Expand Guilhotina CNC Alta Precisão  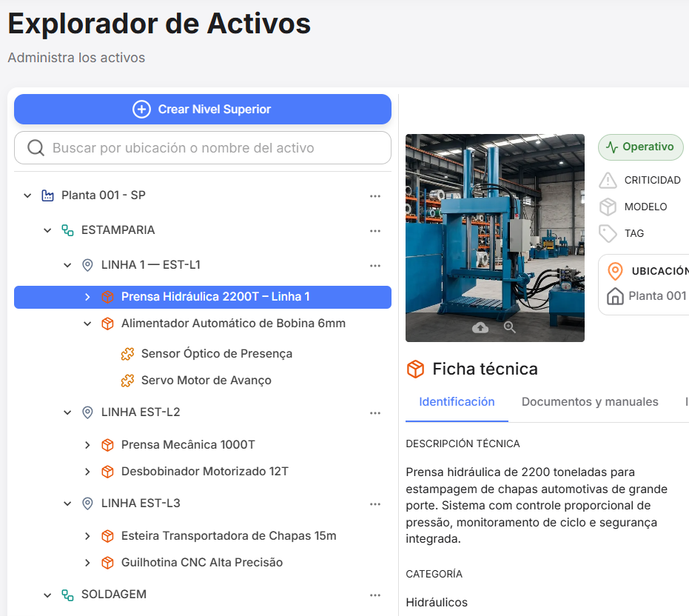87,563
